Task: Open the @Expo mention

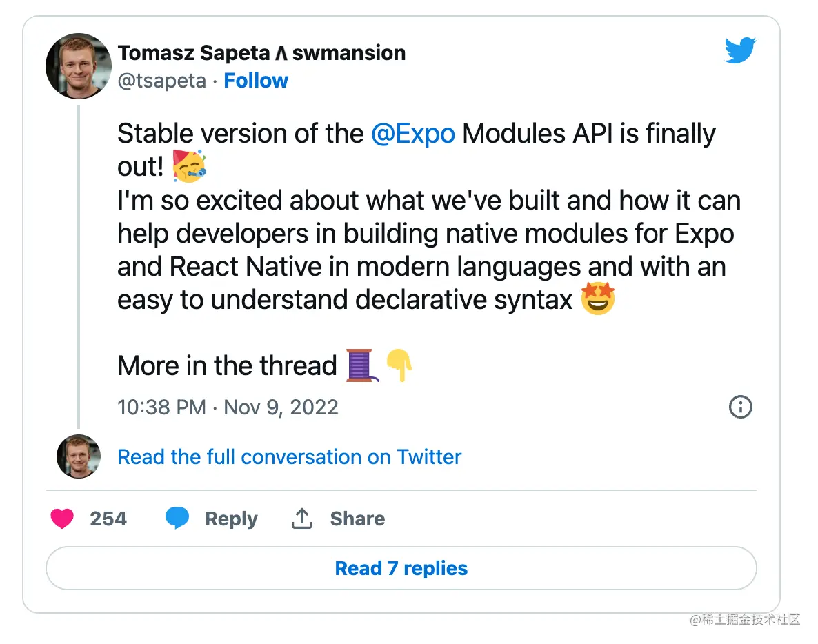Action: [x=412, y=133]
